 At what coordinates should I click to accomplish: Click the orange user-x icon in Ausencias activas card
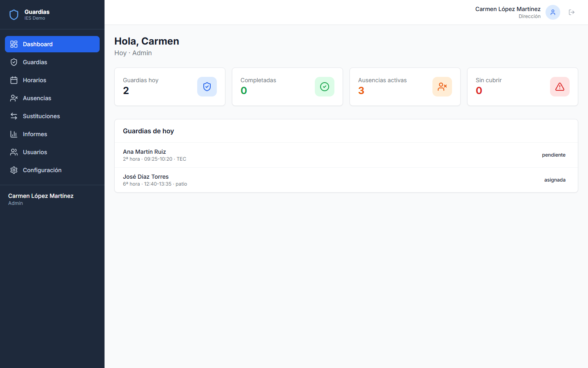(442, 87)
